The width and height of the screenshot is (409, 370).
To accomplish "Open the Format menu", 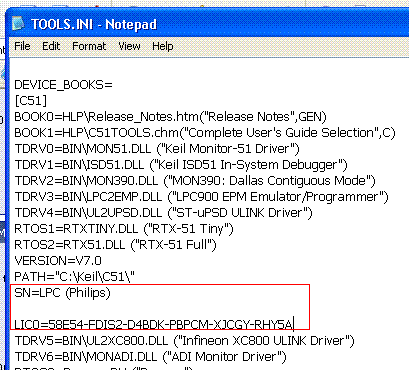I will point(89,46).
